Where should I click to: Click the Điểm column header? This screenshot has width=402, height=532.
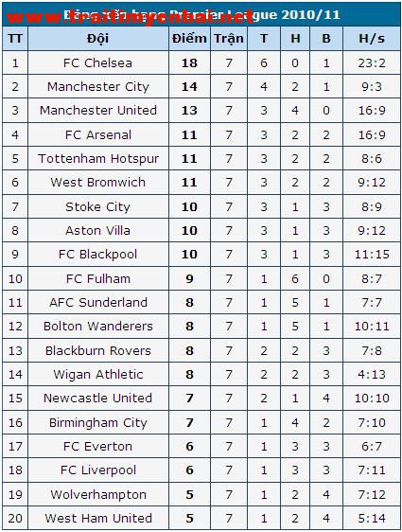[x=189, y=39]
